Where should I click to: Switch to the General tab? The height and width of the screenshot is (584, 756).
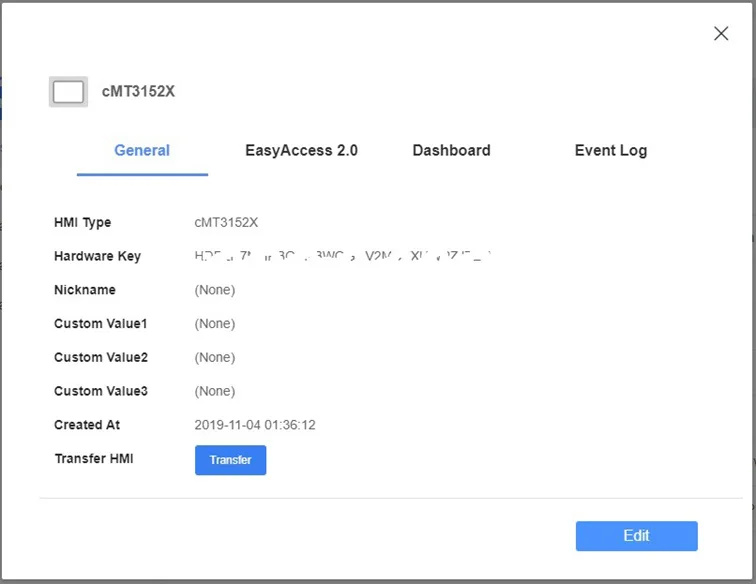[x=142, y=150]
